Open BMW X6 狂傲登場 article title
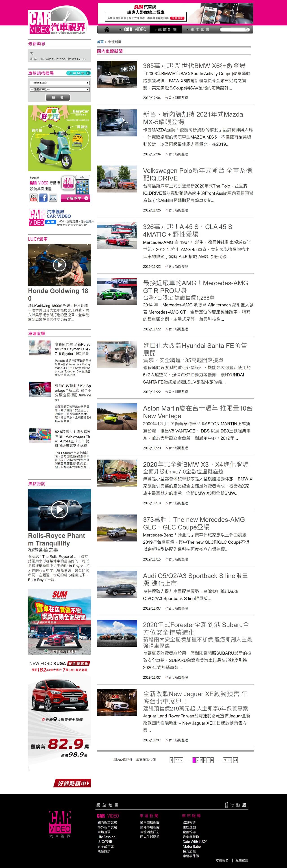287x868 pixels. click(194, 66)
